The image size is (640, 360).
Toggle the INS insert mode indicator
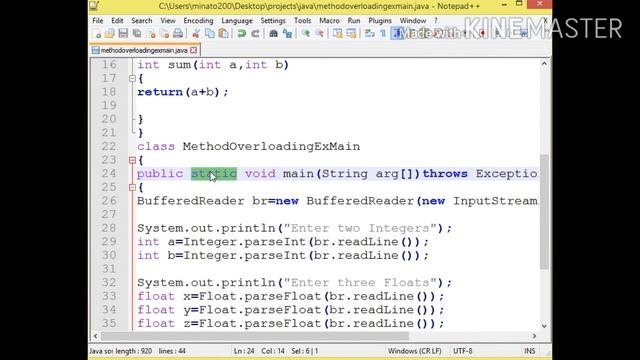tap(530, 351)
